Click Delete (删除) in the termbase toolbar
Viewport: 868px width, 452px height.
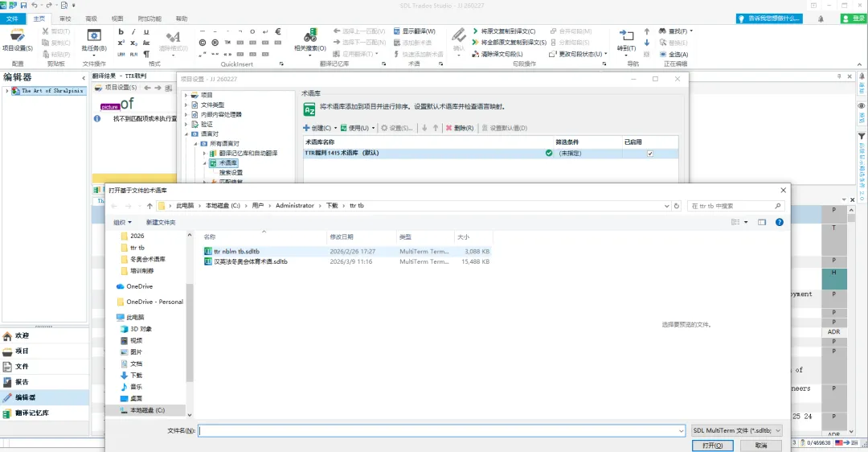click(460, 128)
